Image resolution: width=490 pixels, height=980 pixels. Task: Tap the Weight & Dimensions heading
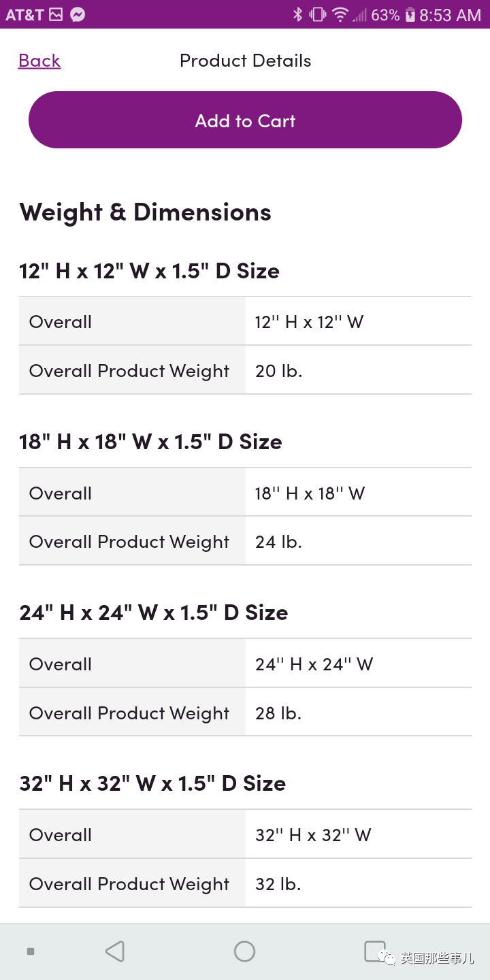click(145, 212)
